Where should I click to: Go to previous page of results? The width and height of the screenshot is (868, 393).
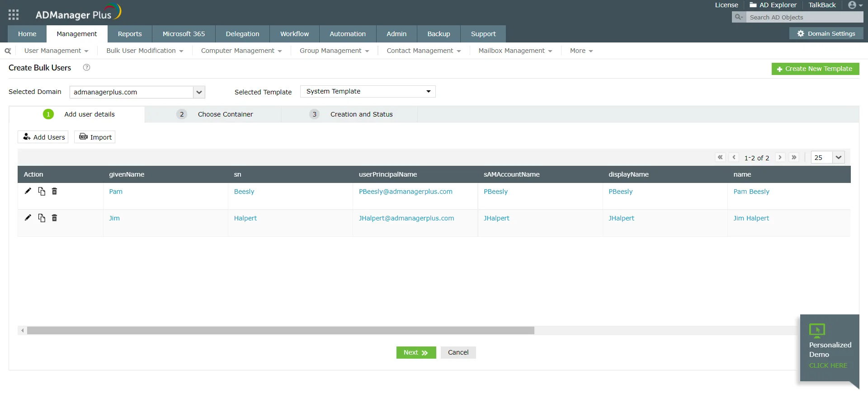pos(734,157)
